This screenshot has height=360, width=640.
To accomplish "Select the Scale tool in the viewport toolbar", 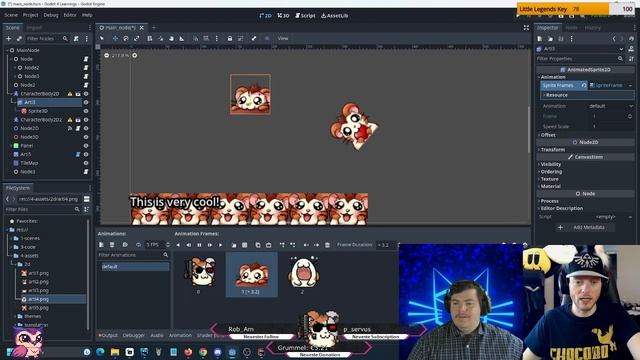I will point(136,38).
